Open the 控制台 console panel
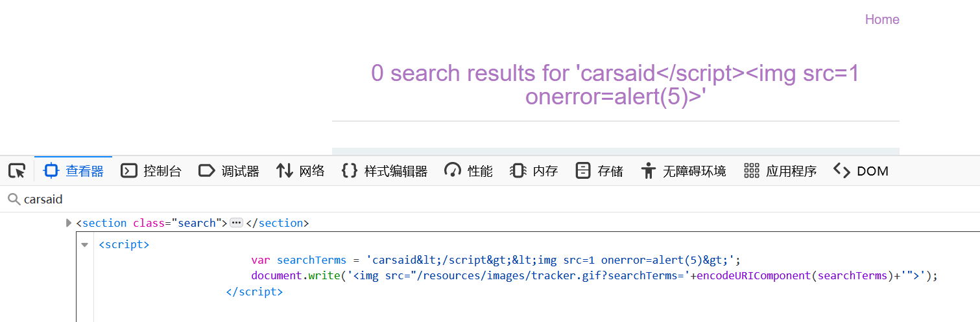The height and width of the screenshot is (322, 980). (151, 171)
